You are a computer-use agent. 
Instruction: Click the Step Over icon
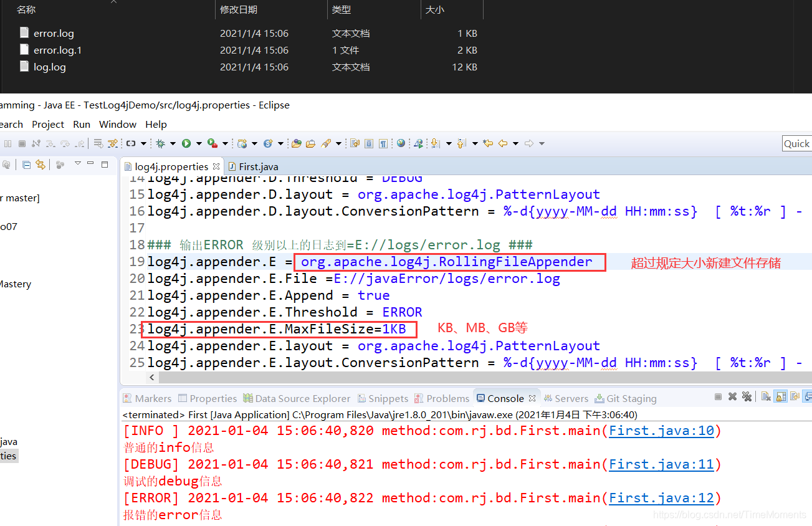point(65,143)
